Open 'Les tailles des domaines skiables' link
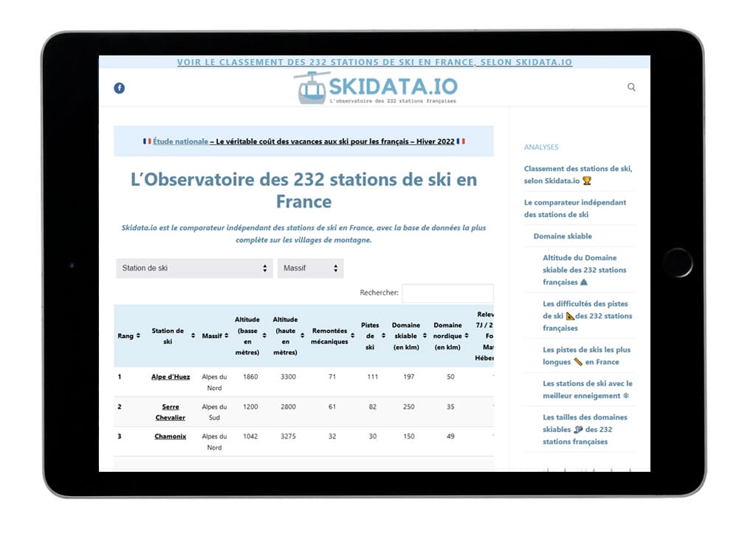Image resolution: width=756 pixels, height=539 pixels. click(x=585, y=429)
